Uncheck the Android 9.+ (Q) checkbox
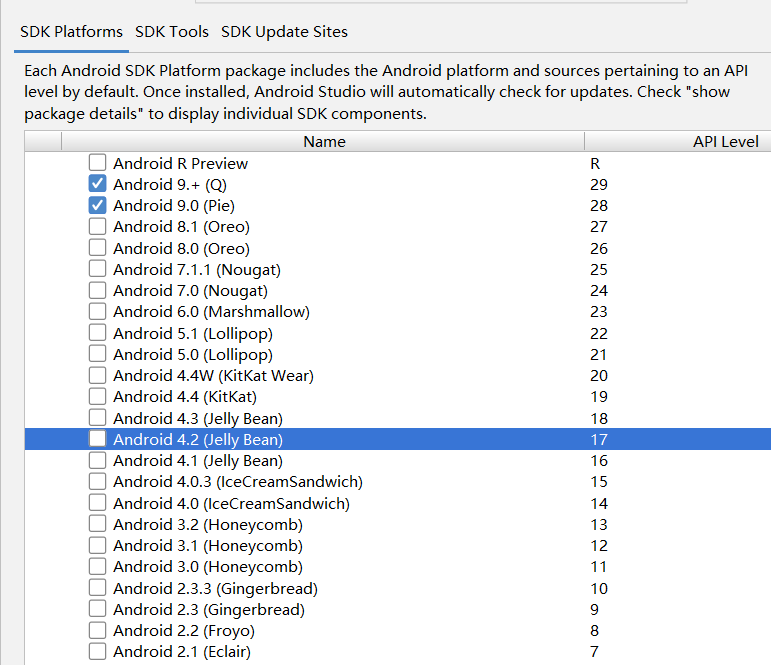The width and height of the screenshot is (771, 665). point(97,183)
